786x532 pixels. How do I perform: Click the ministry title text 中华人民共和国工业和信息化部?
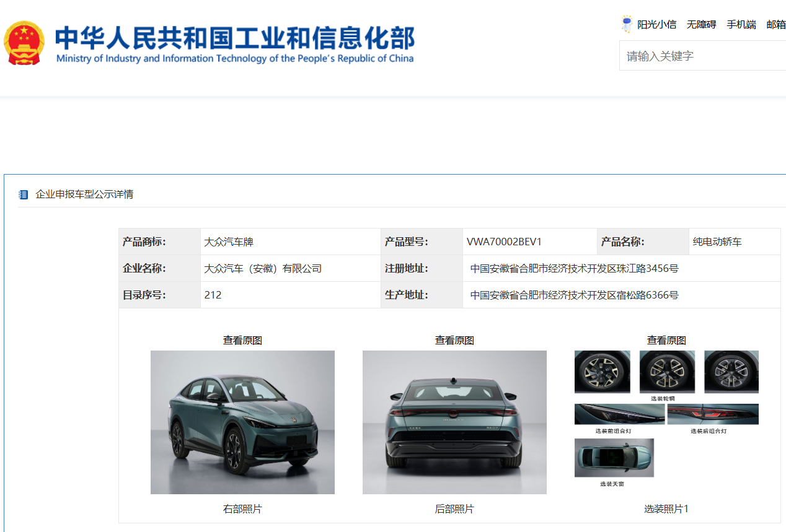pos(234,38)
